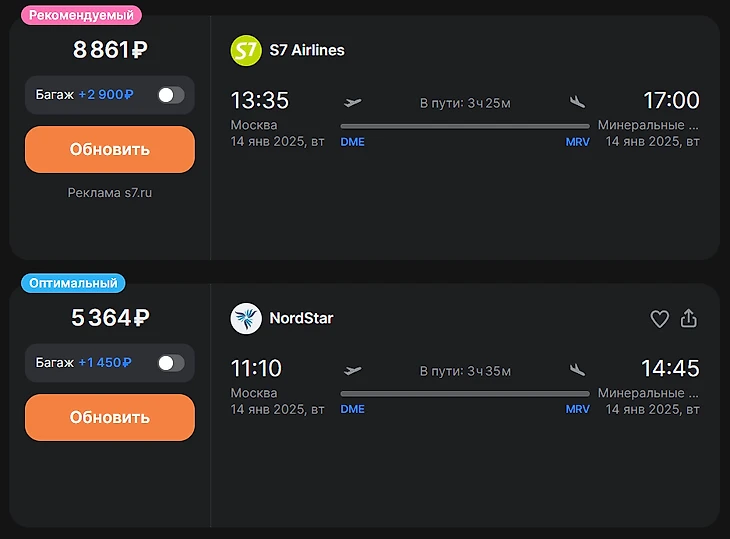The image size is (730, 539).
Task: Open the Реклама s7.ru advertiser link
Action: pyautogui.click(x=110, y=192)
